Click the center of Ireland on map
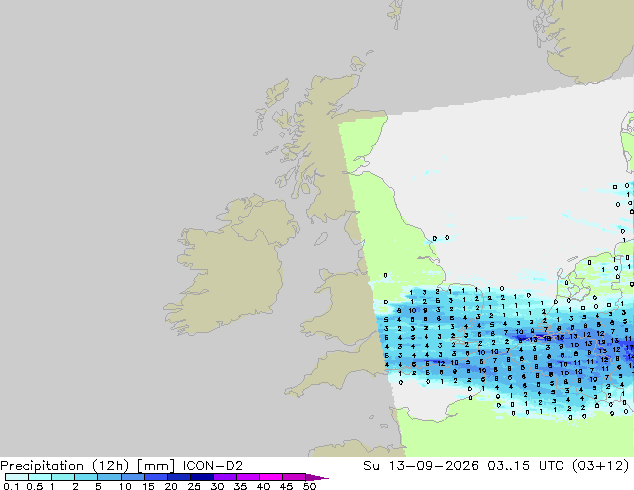The height and width of the screenshot is (490, 634). pyautogui.click(x=230, y=267)
